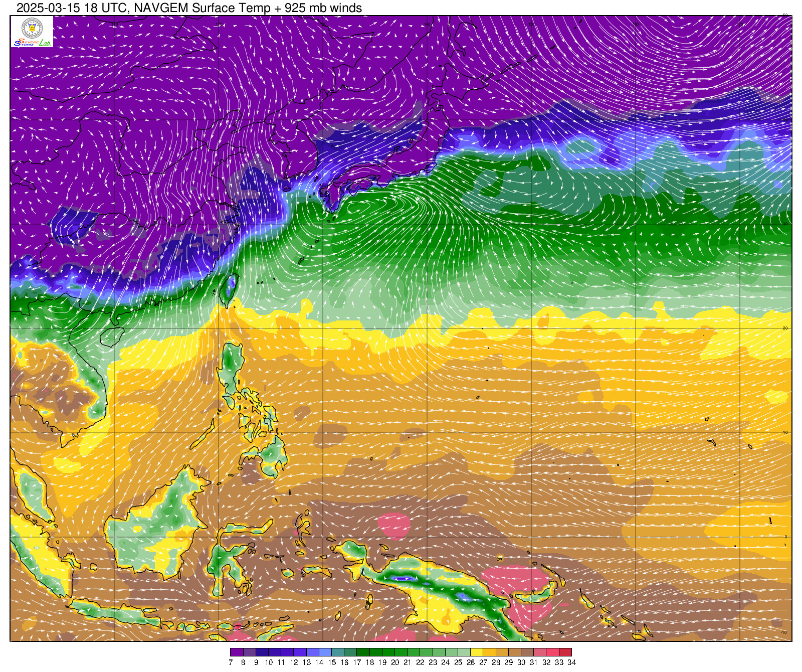Click the map title showing 2025-03-15 18 UTC
The width and height of the screenshot is (802, 672).
click(x=189, y=8)
